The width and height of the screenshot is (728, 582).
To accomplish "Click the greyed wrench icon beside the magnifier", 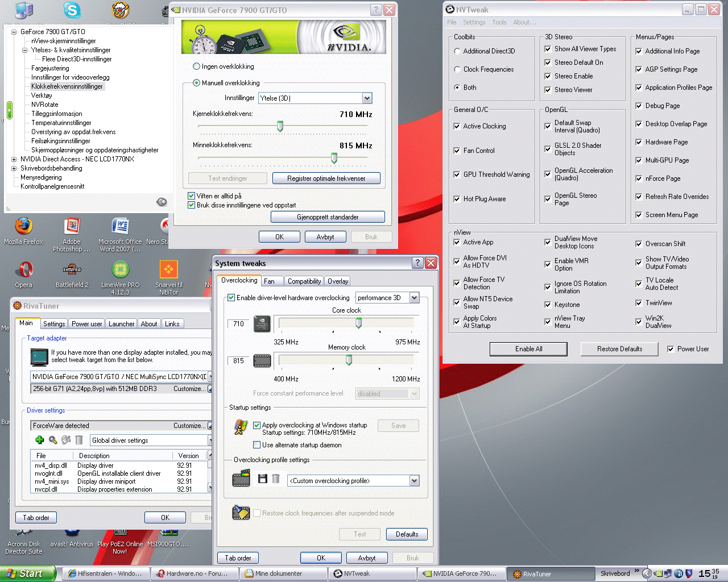I will click(66, 440).
